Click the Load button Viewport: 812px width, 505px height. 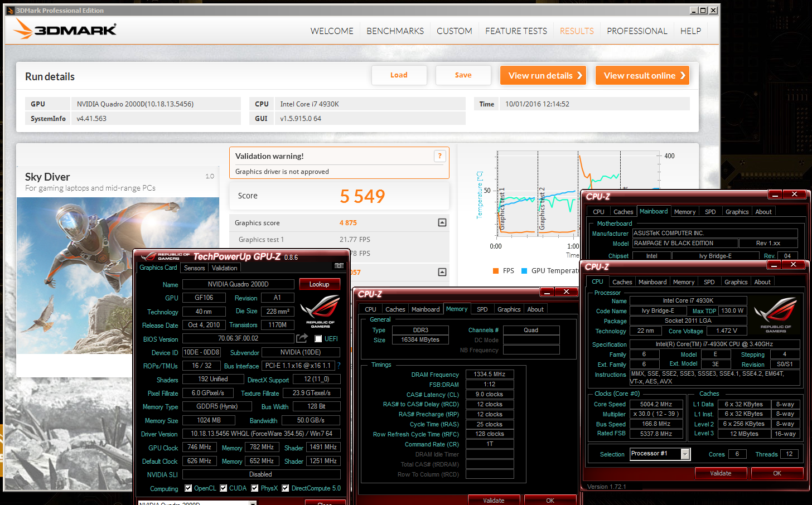[399, 75]
